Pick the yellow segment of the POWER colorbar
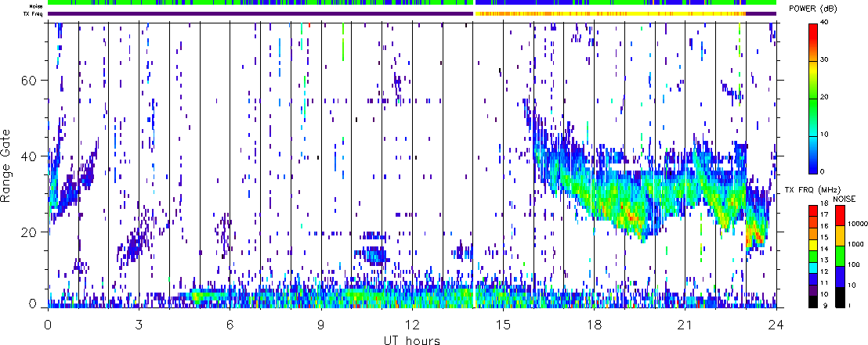The image size is (868, 345). click(x=812, y=79)
